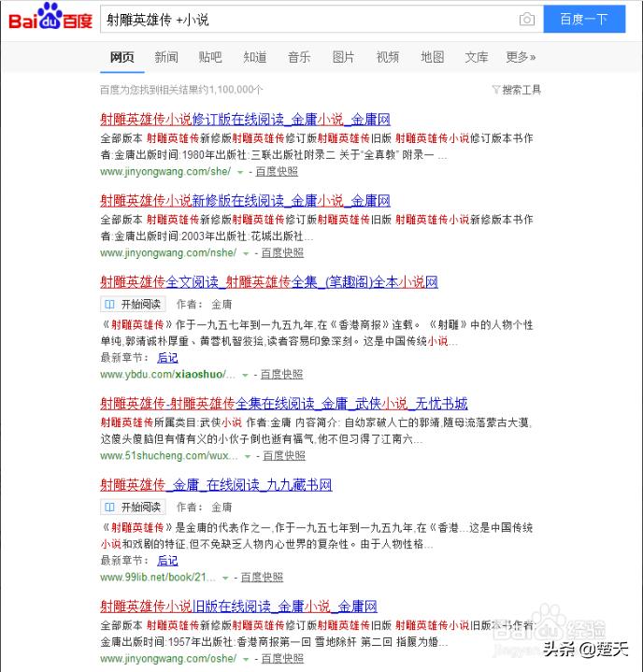
Task: Open camera image search icon
Action: (527, 20)
